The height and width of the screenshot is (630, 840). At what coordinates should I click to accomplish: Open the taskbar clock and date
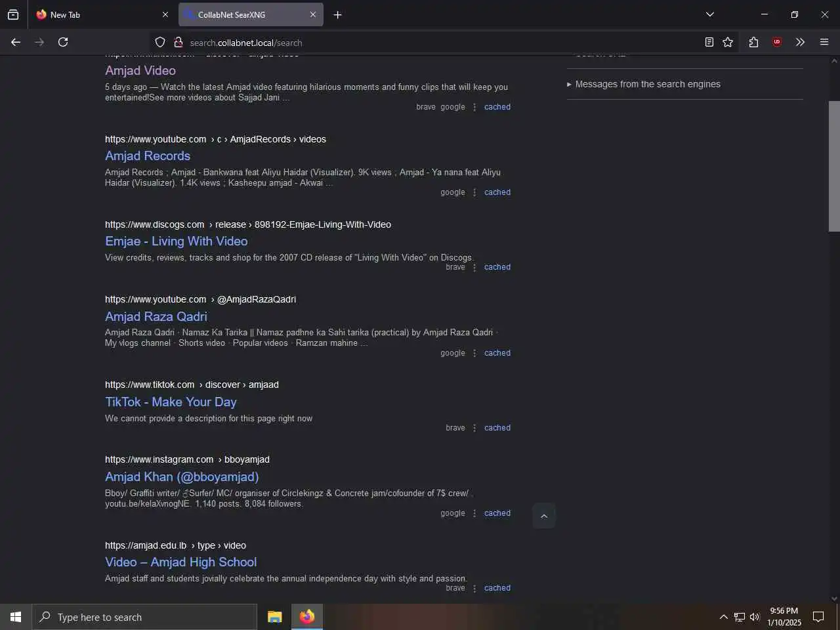click(x=784, y=617)
